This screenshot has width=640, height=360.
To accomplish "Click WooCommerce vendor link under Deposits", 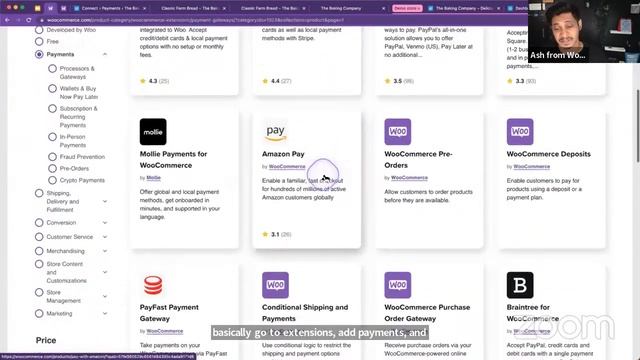I will point(531,167).
